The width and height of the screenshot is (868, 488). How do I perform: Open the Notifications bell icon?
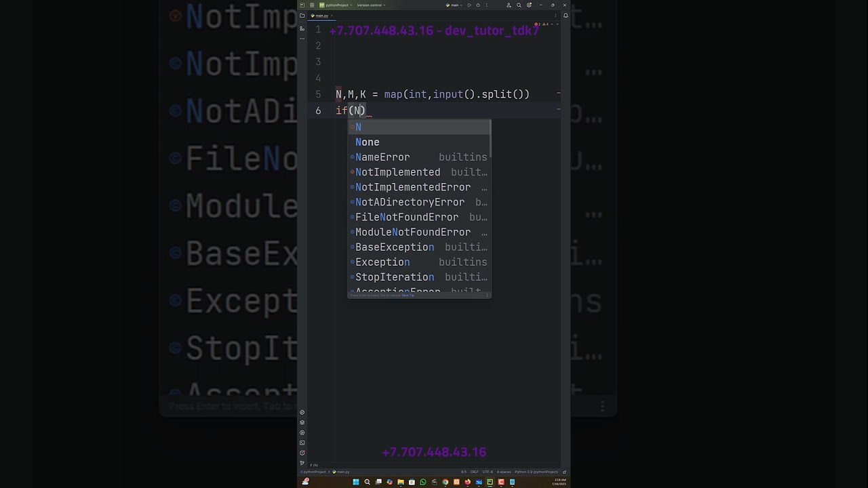pos(566,16)
